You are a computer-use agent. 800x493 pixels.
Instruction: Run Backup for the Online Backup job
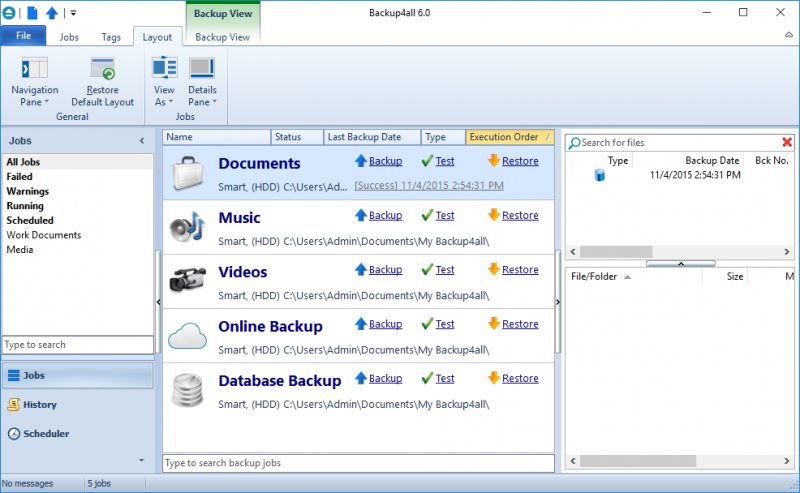(x=379, y=325)
